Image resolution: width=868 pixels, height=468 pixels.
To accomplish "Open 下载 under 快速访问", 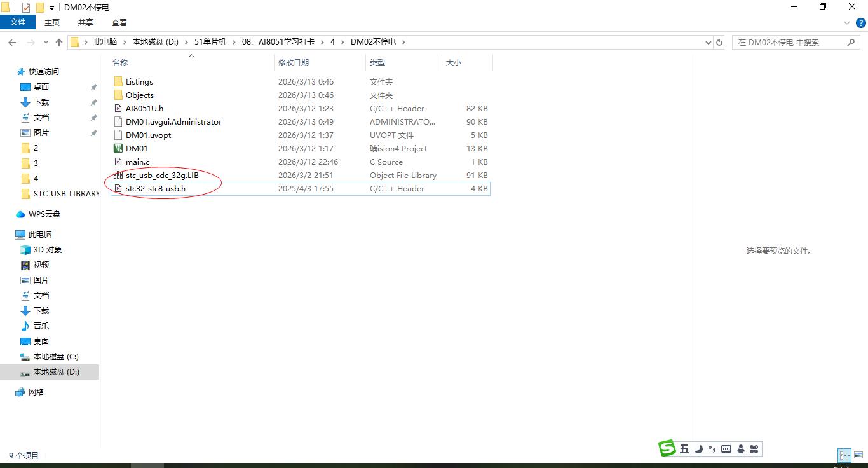I will (x=41, y=102).
